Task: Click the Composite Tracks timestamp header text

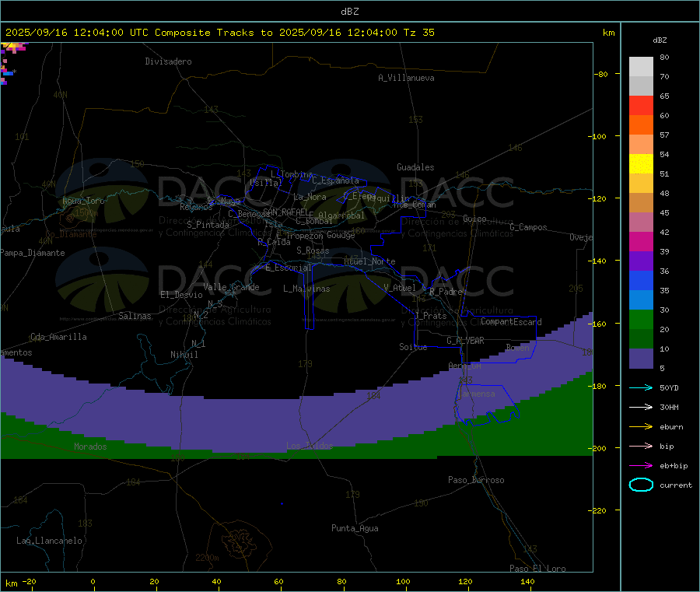Action: (220, 33)
